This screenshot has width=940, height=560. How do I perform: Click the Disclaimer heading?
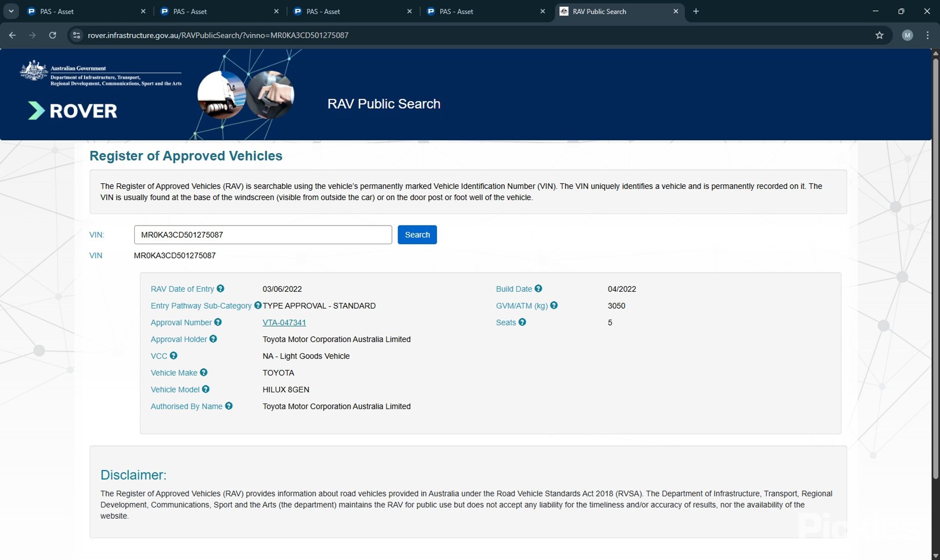click(133, 475)
